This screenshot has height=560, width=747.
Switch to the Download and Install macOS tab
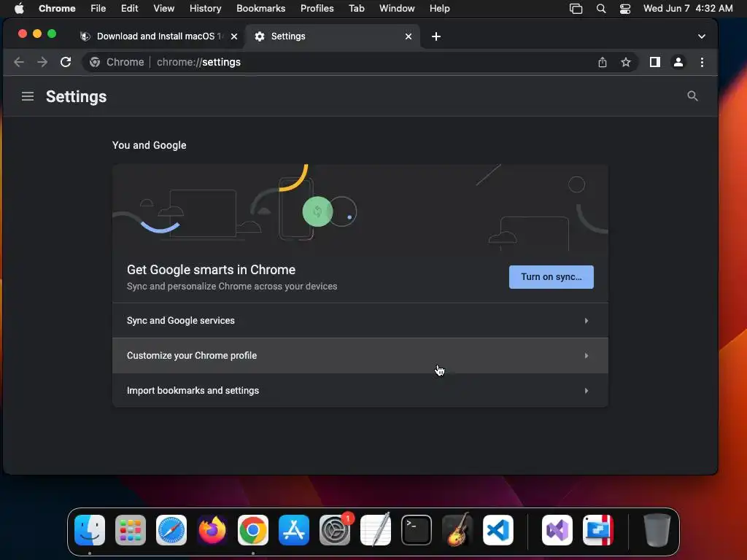(160, 36)
